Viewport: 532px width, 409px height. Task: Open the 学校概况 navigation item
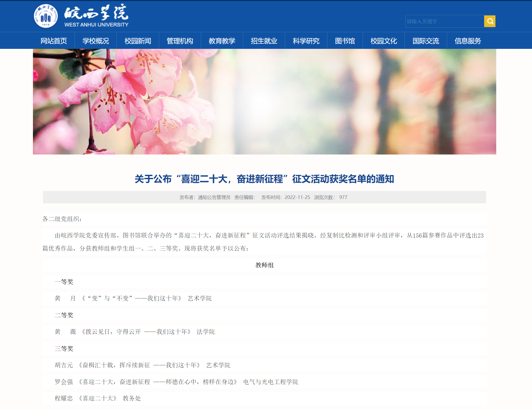coord(96,41)
